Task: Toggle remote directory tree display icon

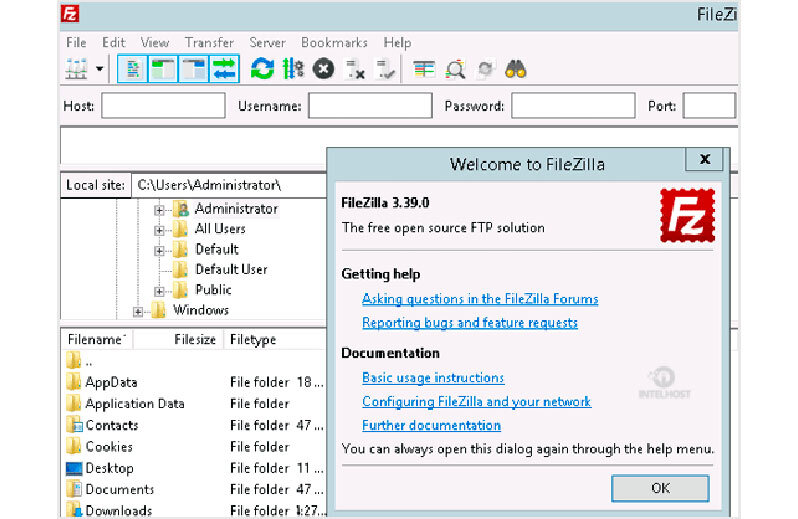Action: click(x=193, y=69)
